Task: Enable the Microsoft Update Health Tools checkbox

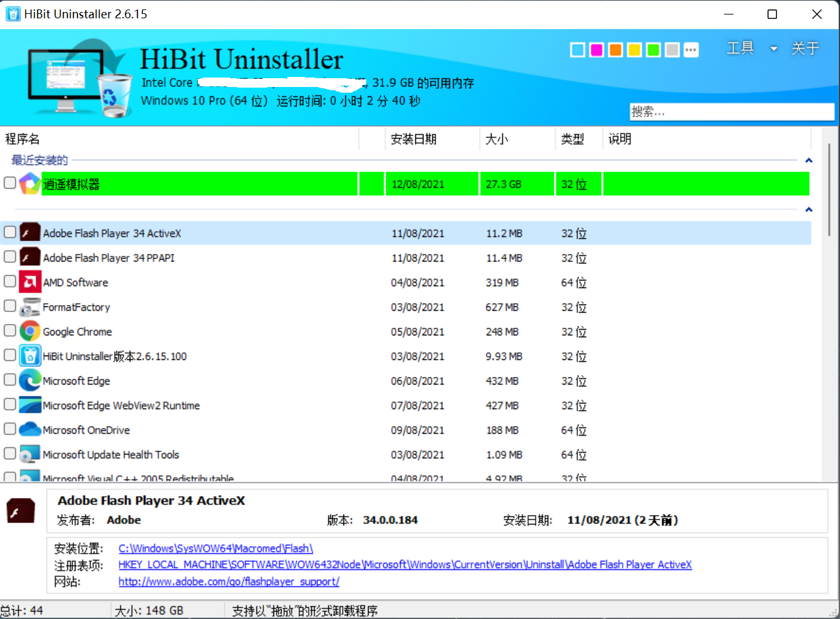Action: (x=9, y=453)
